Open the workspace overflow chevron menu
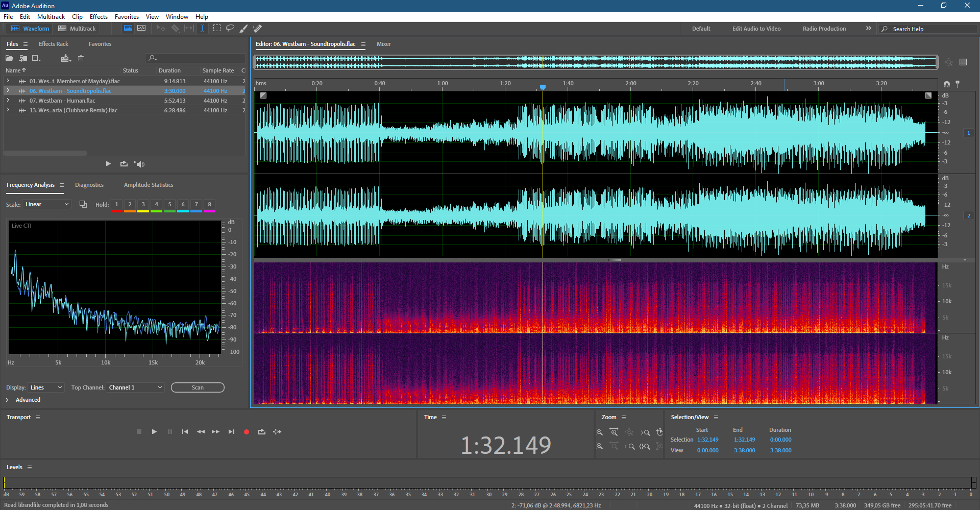 click(x=869, y=29)
